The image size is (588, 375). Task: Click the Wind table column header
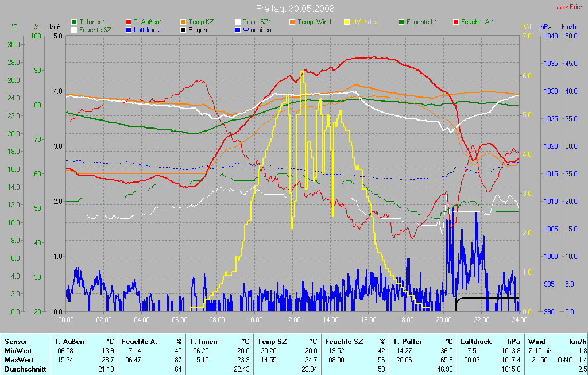pos(536,342)
